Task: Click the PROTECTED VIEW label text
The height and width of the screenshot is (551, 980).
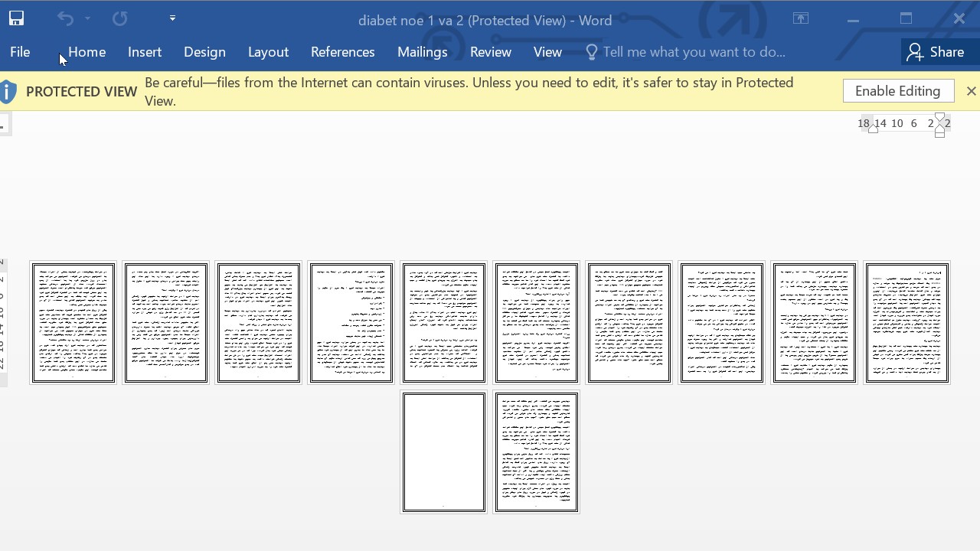Action: [x=81, y=91]
